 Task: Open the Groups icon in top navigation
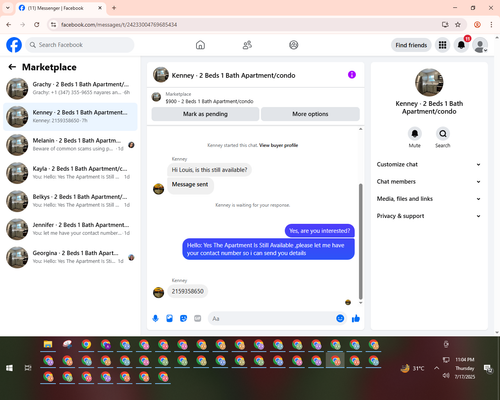(294, 45)
